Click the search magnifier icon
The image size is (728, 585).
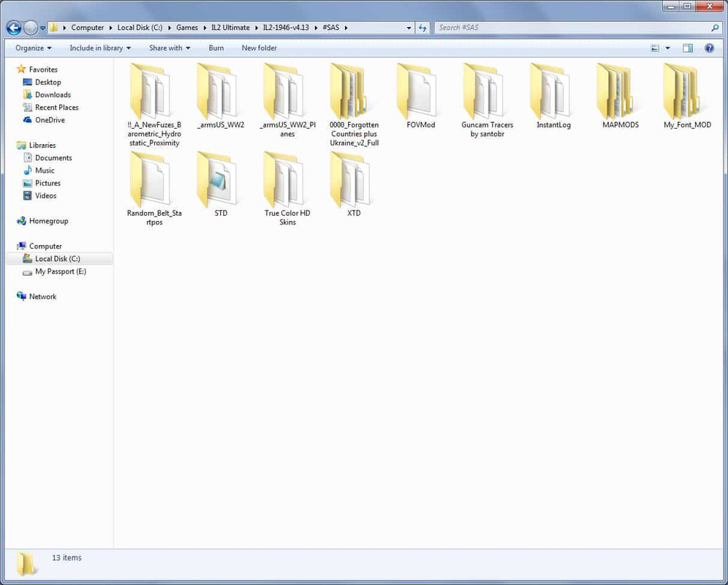[715, 28]
